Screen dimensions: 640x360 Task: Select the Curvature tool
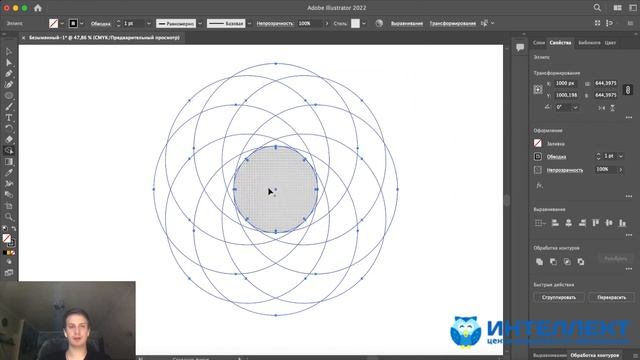9,85
